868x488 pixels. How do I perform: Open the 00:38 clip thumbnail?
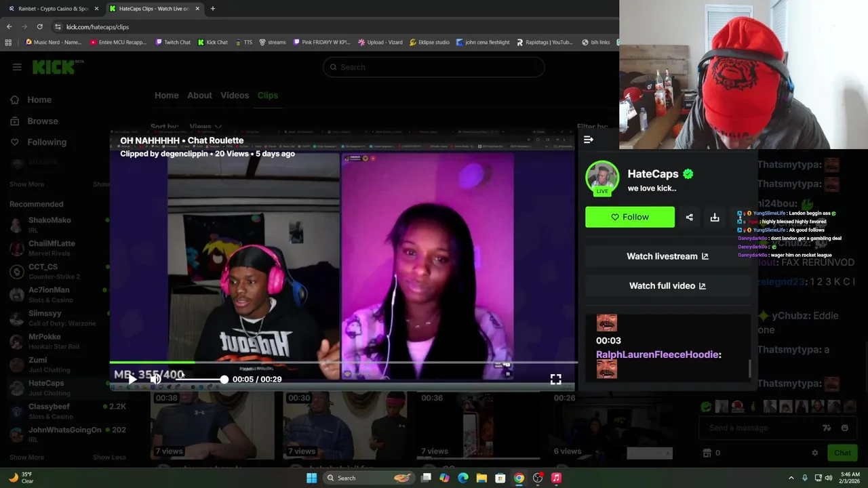[212, 425]
